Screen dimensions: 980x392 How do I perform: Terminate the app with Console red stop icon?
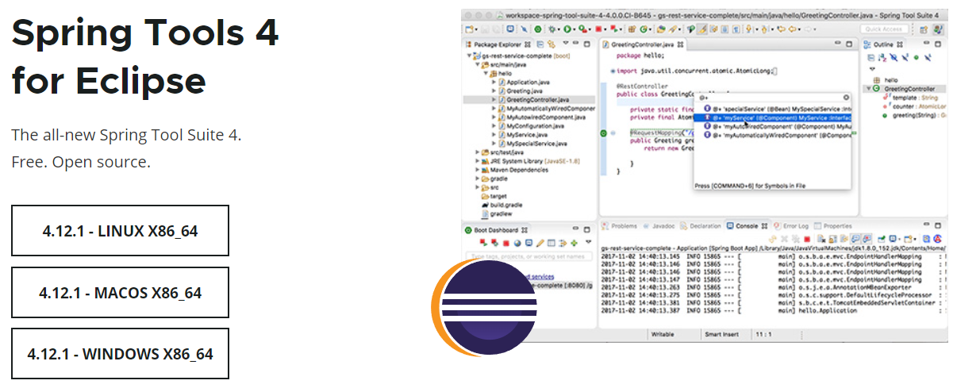click(807, 239)
